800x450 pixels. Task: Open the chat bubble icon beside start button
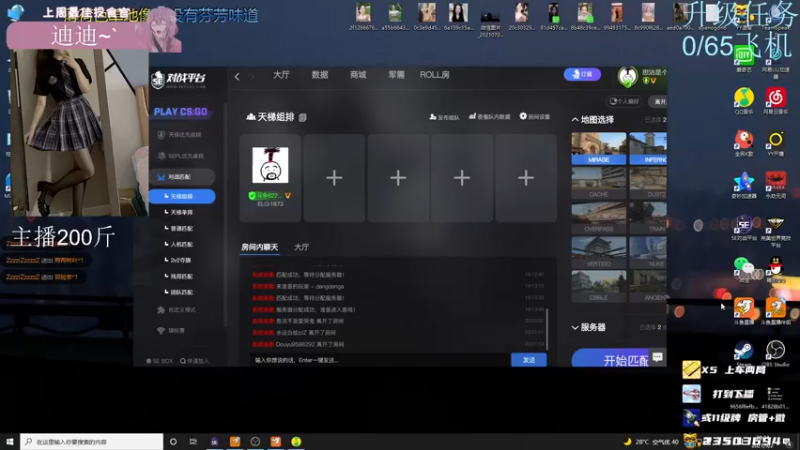tap(657, 357)
